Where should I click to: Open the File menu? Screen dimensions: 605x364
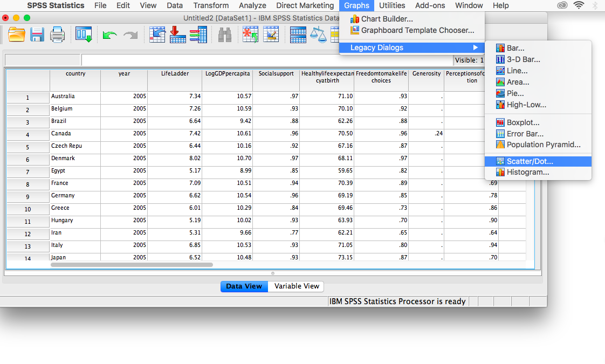[100, 5]
